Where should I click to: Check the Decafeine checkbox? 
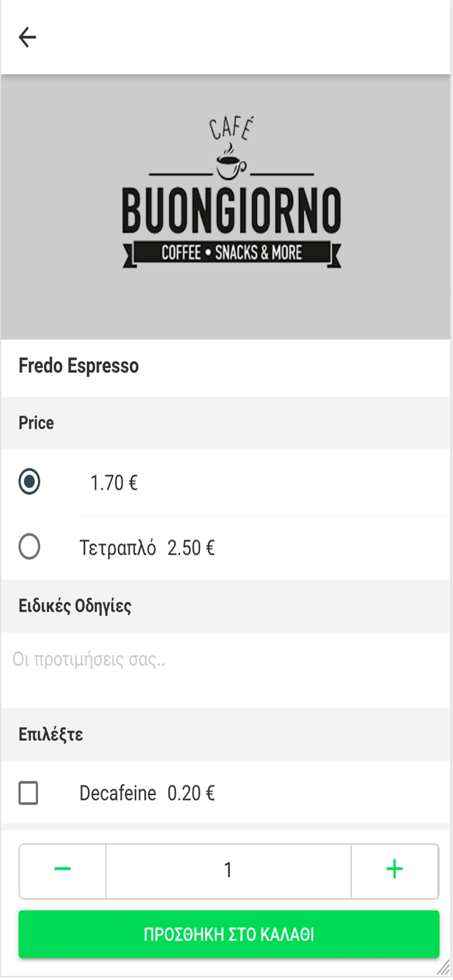pos(28,793)
